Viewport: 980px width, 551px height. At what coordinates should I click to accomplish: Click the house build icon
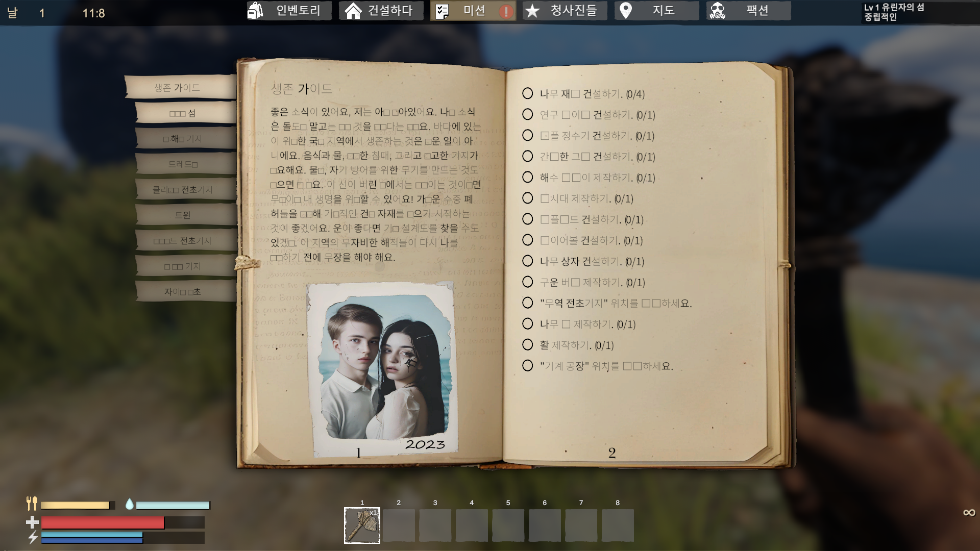click(x=353, y=11)
